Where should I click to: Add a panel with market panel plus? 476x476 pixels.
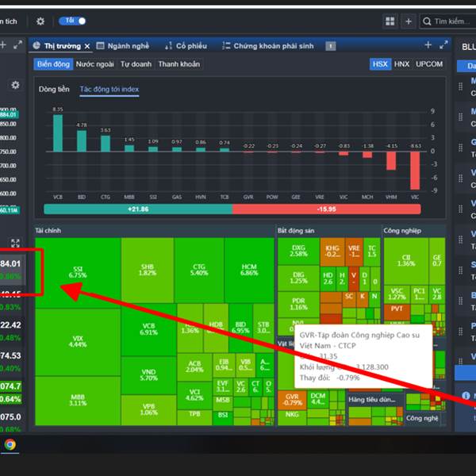[x=428, y=45]
